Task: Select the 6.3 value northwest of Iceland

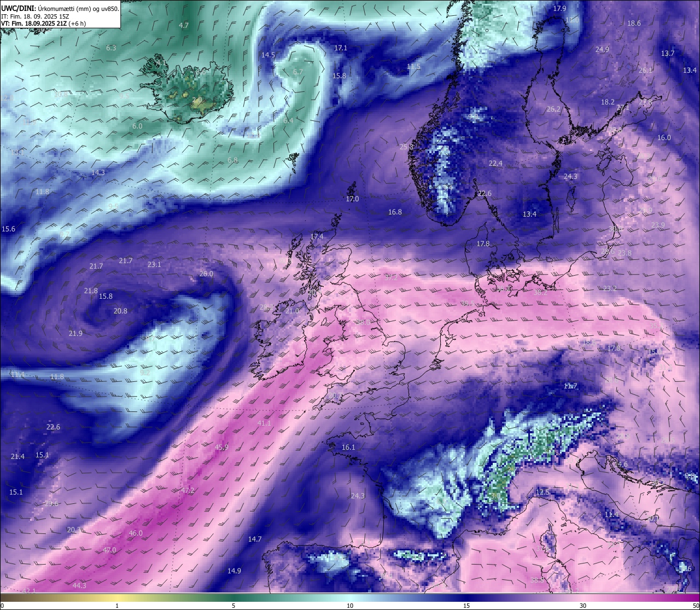Action: point(111,48)
